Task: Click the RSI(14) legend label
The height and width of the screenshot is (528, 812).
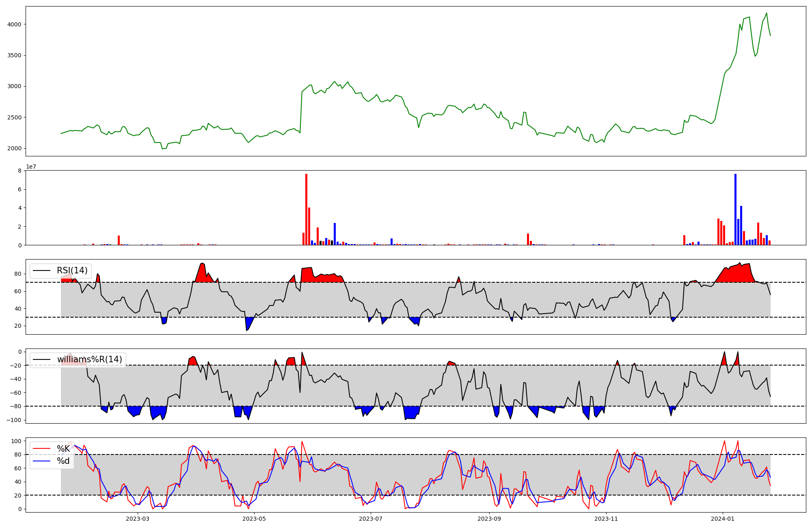Action: [72, 270]
